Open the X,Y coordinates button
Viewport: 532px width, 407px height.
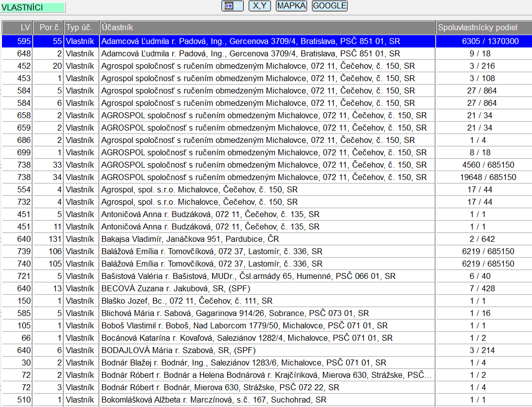[x=260, y=6]
